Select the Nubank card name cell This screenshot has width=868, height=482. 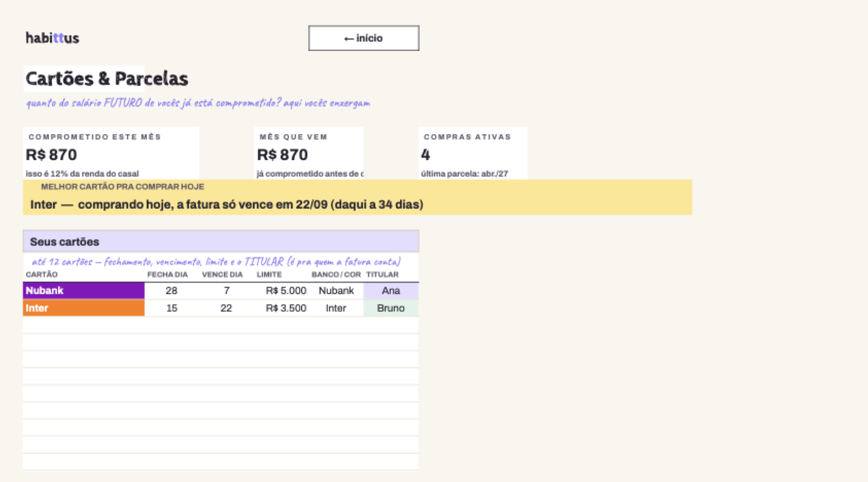click(84, 291)
